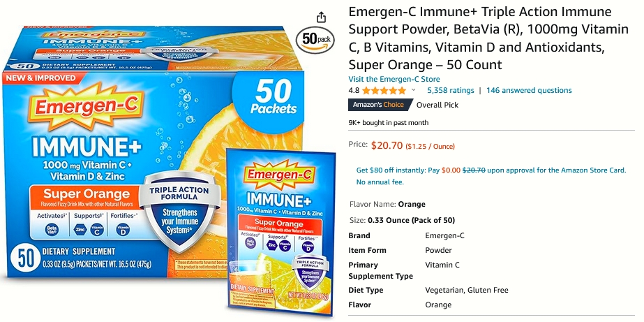The width and height of the screenshot is (644, 322).
Task: Click the Amazon's Choice badge
Action: [x=379, y=105]
